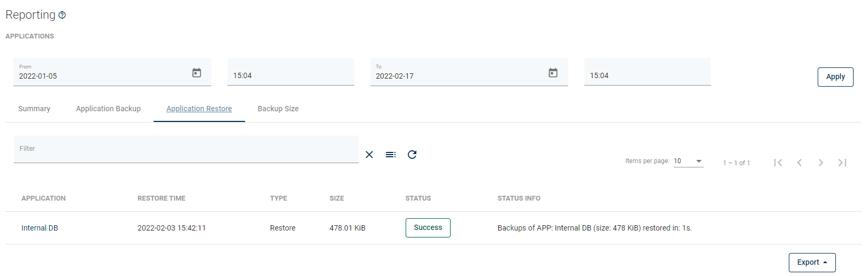Click the Success status badge
This screenshot has width=868, height=276.
pos(428,228)
